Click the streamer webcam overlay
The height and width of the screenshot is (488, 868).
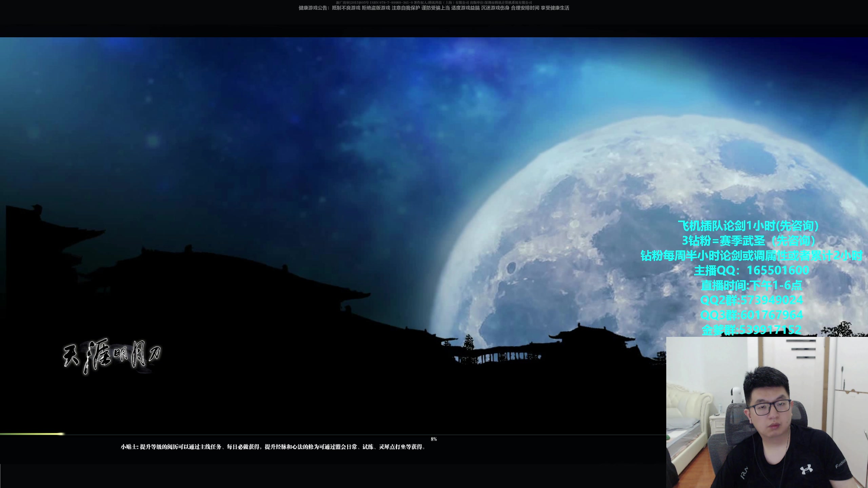click(x=766, y=412)
